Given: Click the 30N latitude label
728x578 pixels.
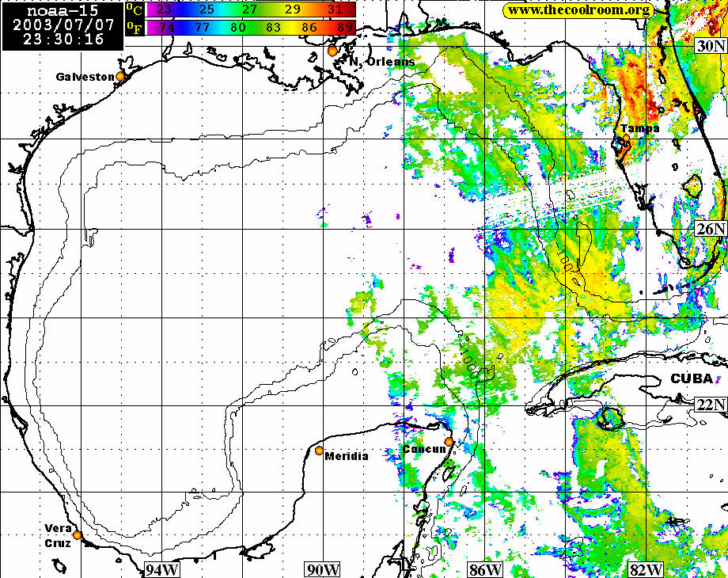Looking at the screenshot, I should 711,46.
